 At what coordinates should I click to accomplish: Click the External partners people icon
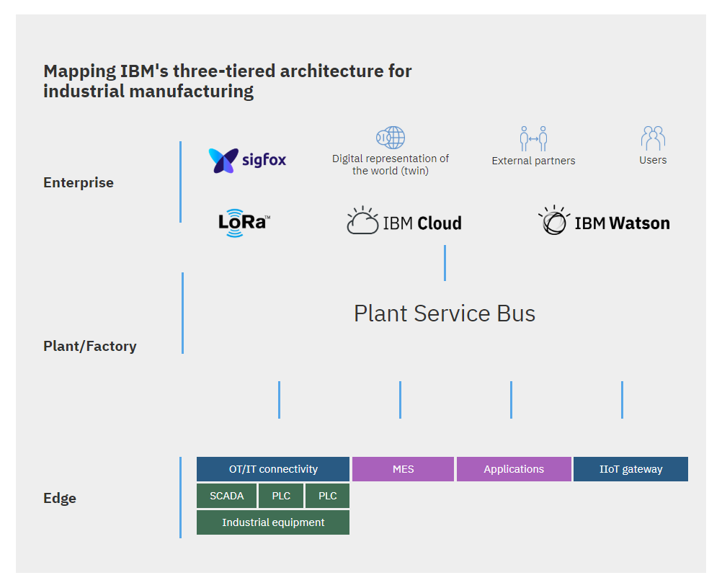point(533,138)
